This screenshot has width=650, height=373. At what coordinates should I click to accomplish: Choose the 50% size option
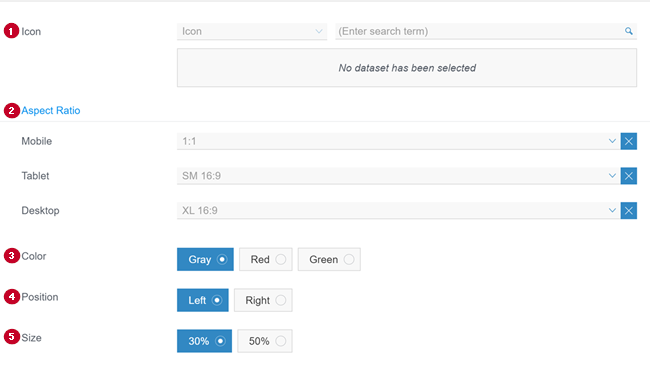coord(265,341)
